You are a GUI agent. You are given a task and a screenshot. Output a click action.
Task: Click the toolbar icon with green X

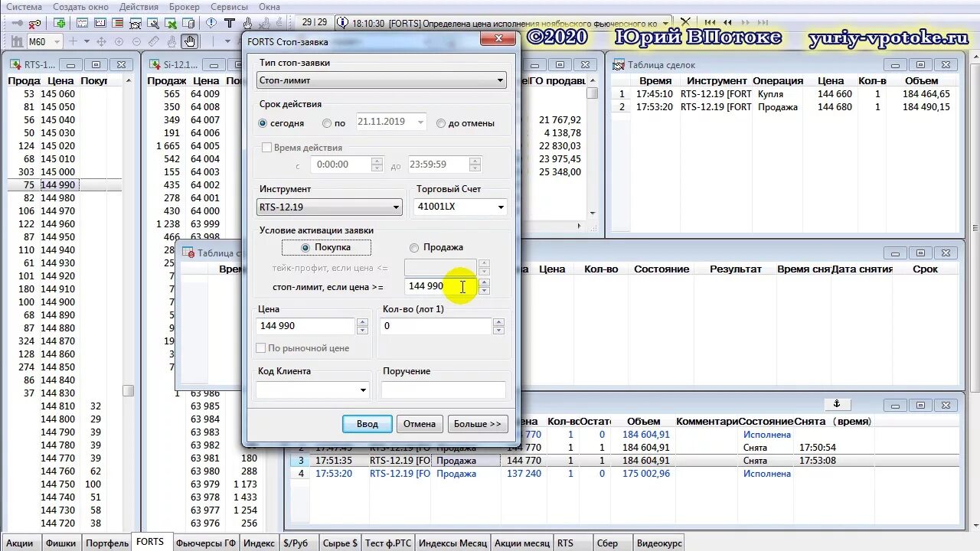pyautogui.click(x=171, y=23)
